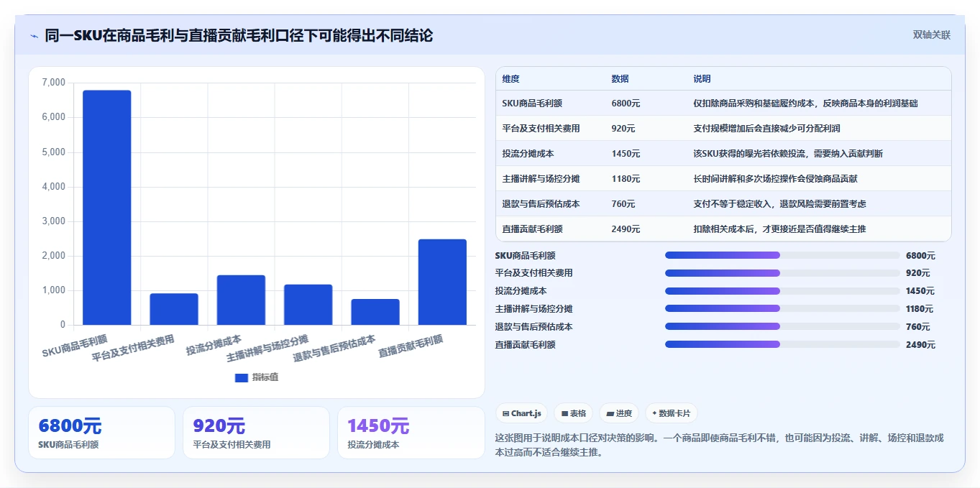Screen dimensions: 980x488
Task: Click the 920元 平台及支付相关费用 data card
Action: (x=256, y=433)
